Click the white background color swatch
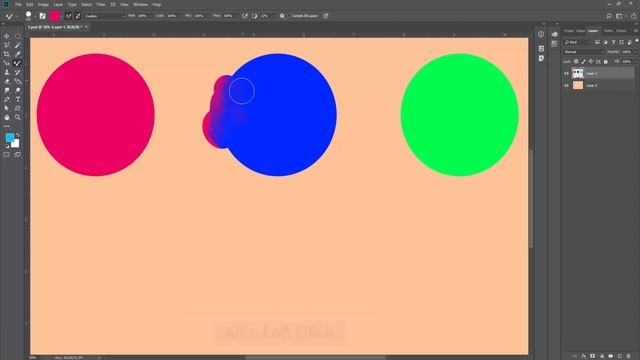Viewport: 640px width, 360px height. 16,144
